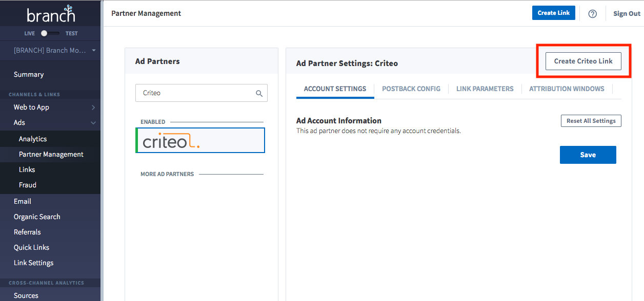Click the More Ad Partners label
This screenshot has height=301, width=644.
pos(167,174)
